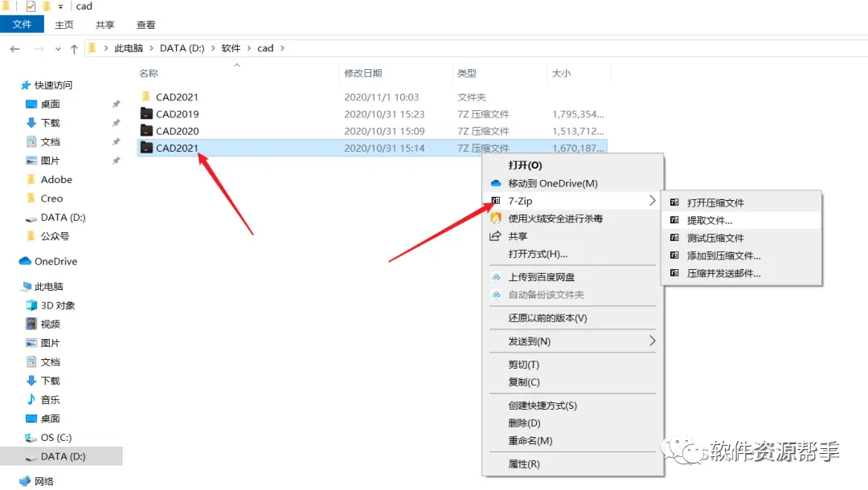Select the Creo folder in sidebar

tap(51, 198)
